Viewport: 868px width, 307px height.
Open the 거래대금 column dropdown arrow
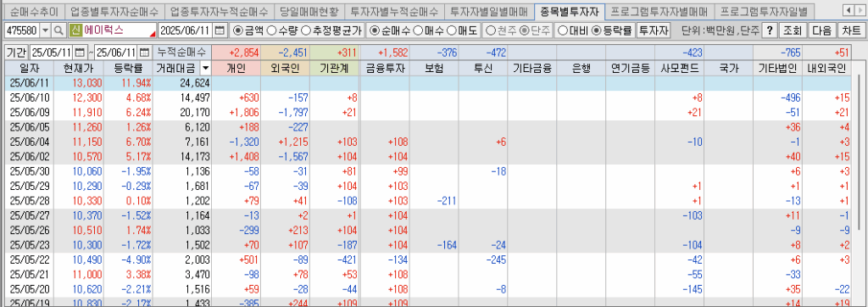[205, 69]
